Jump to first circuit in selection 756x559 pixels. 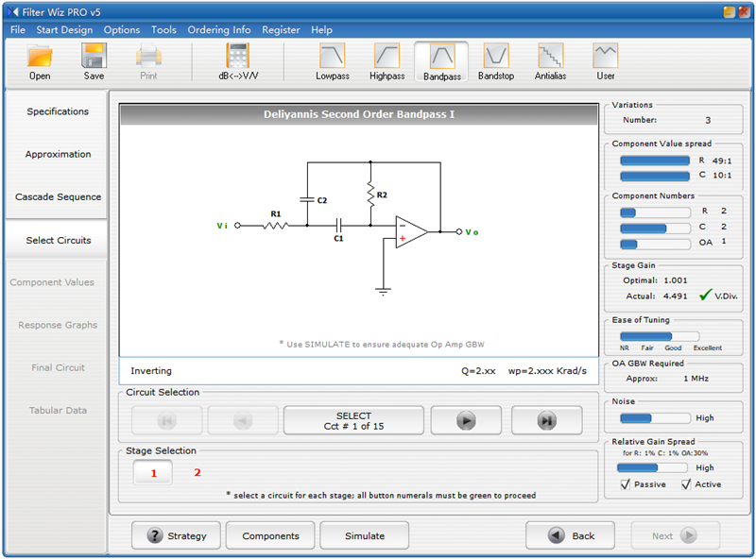point(167,420)
